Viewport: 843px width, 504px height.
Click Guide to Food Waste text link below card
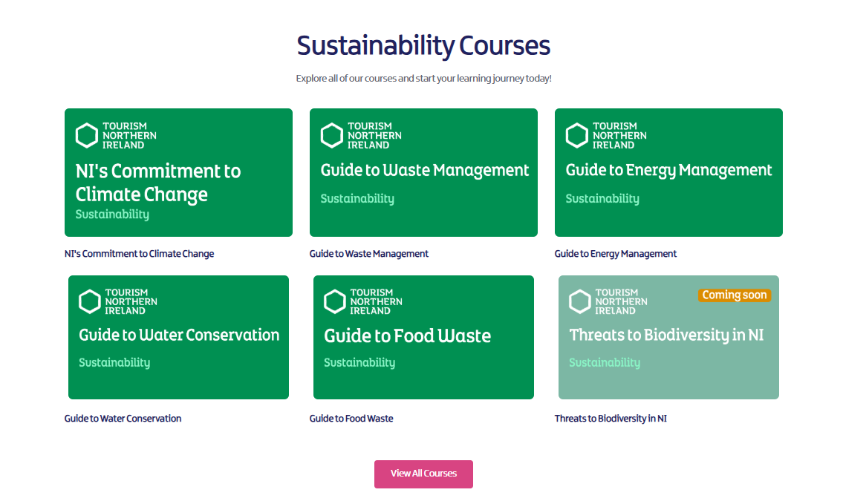click(x=351, y=419)
